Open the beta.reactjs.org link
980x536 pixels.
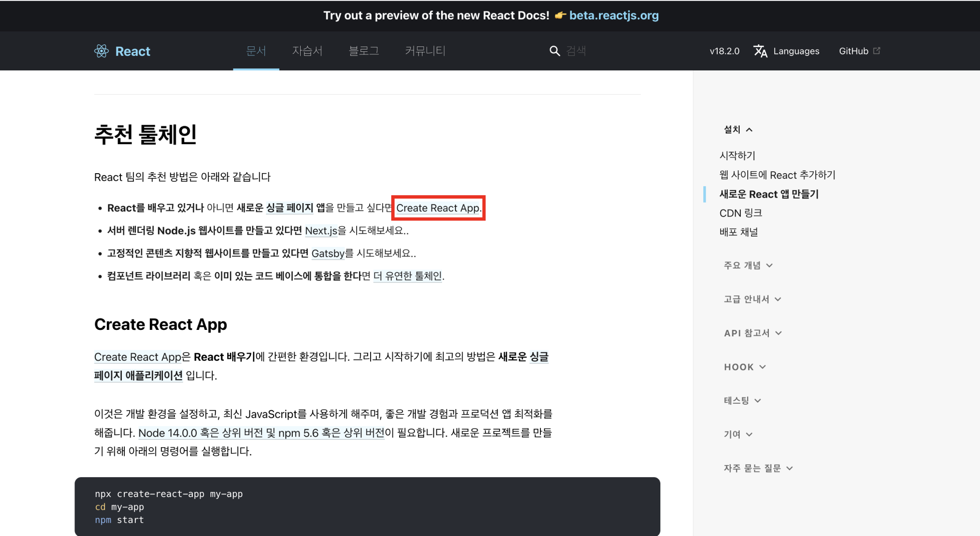point(614,15)
